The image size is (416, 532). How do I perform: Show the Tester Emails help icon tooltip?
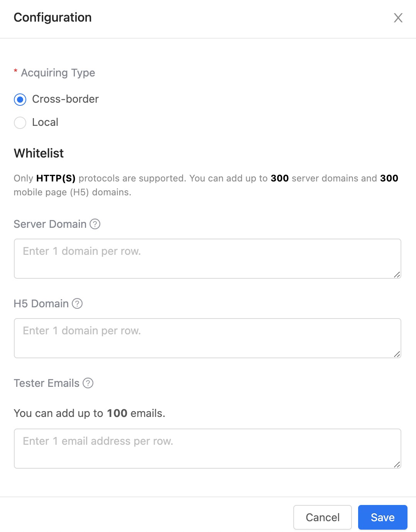[x=88, y=383]
